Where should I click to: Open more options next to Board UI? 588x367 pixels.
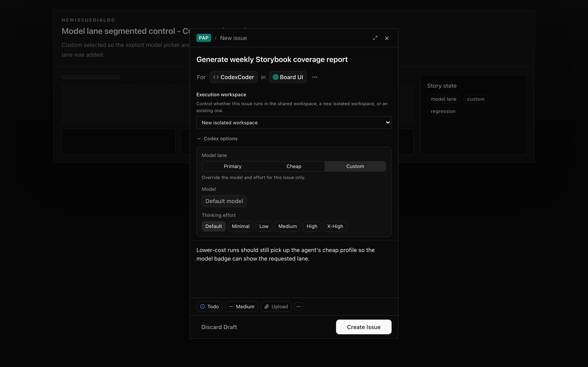[315, 77]
